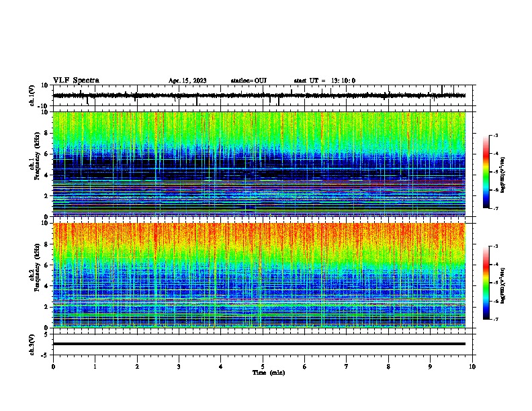Viewport: 532px width, 411px height.
Task: Click the 'ch.3(V)' axis label
Action: click(x=32, y=345)
